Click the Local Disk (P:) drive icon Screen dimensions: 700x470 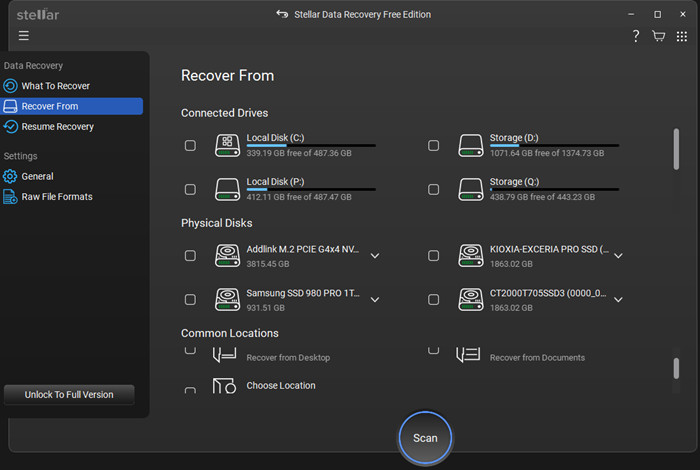228,189
